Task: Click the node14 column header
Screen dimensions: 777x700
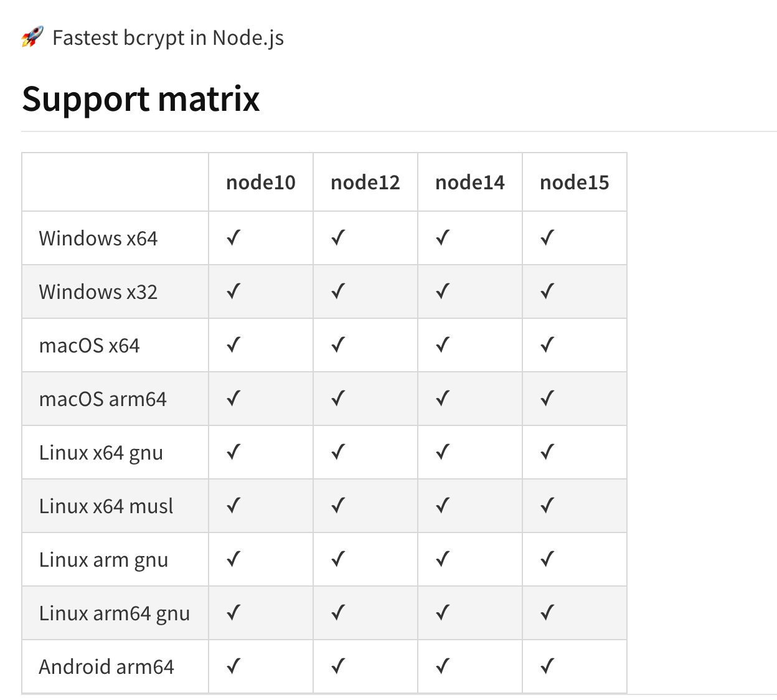Action: tap(469, 182)
